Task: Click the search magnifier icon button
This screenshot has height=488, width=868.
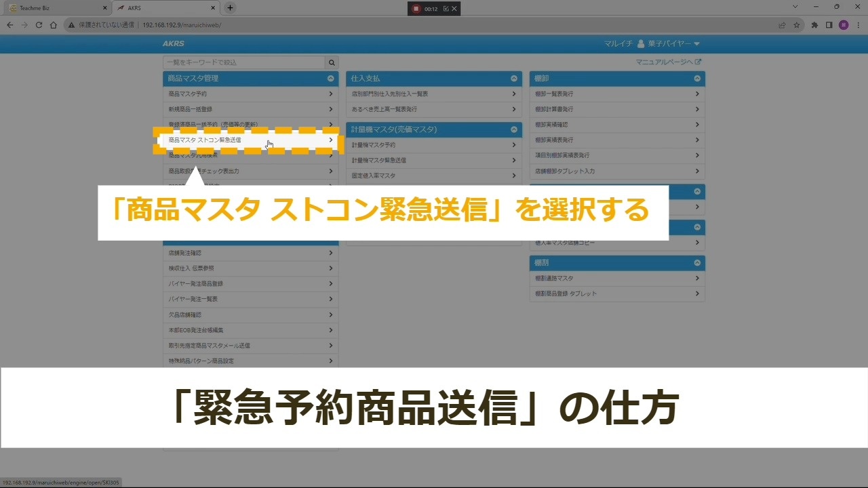Action: [x=332, y=62]
